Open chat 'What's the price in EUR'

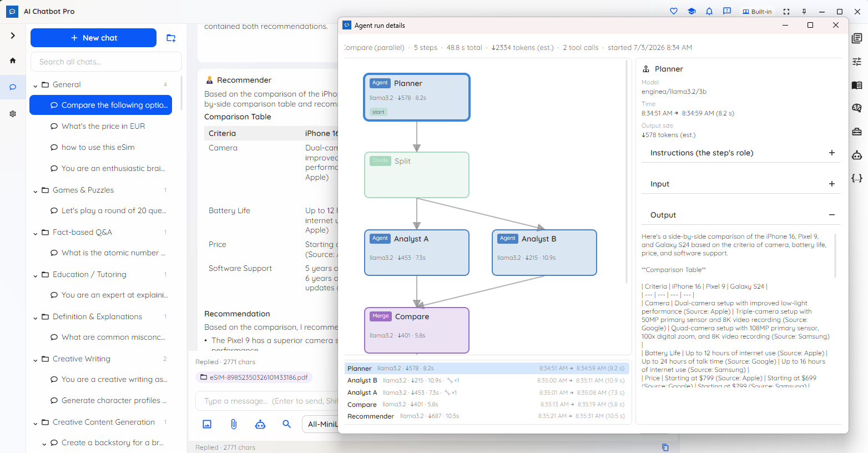100,126
